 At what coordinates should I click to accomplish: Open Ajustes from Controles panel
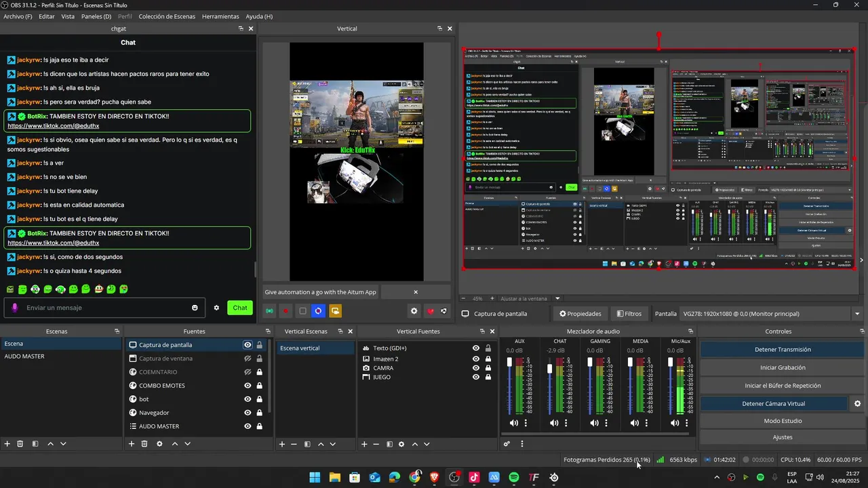coord(783,437)
